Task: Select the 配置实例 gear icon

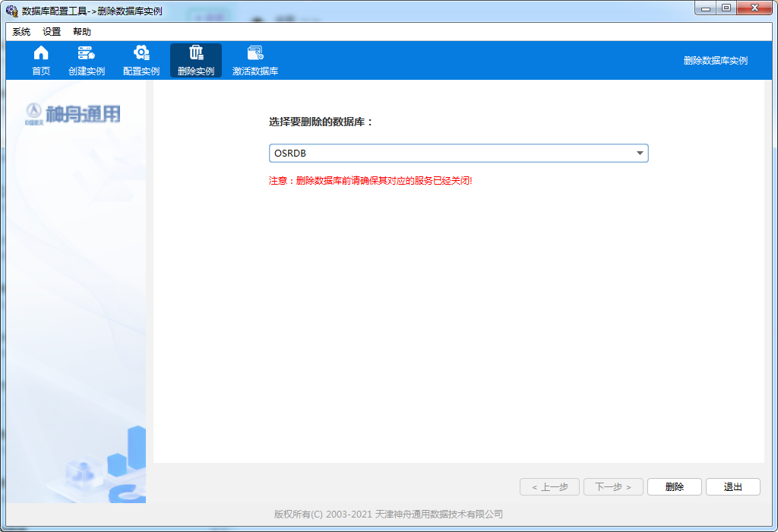Action: click(x=141, y=53)
